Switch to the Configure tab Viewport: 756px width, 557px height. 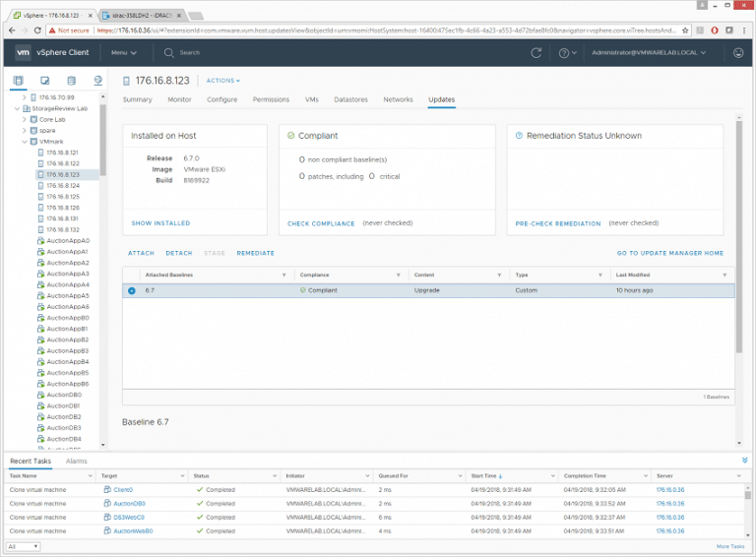click(221, 99)
